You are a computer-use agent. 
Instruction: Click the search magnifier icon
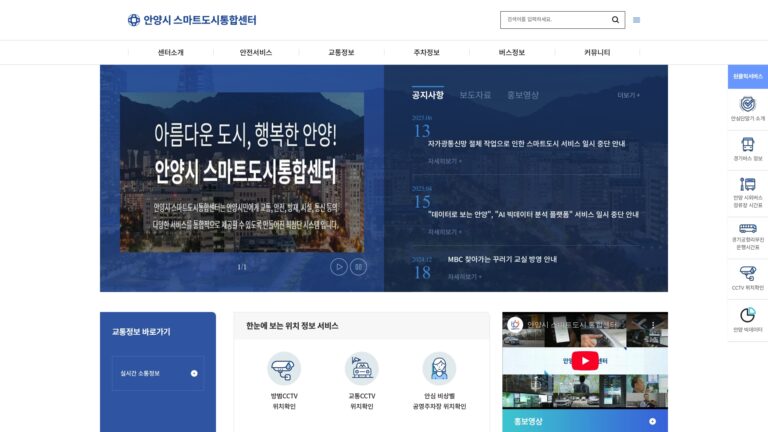coord(615,20)
